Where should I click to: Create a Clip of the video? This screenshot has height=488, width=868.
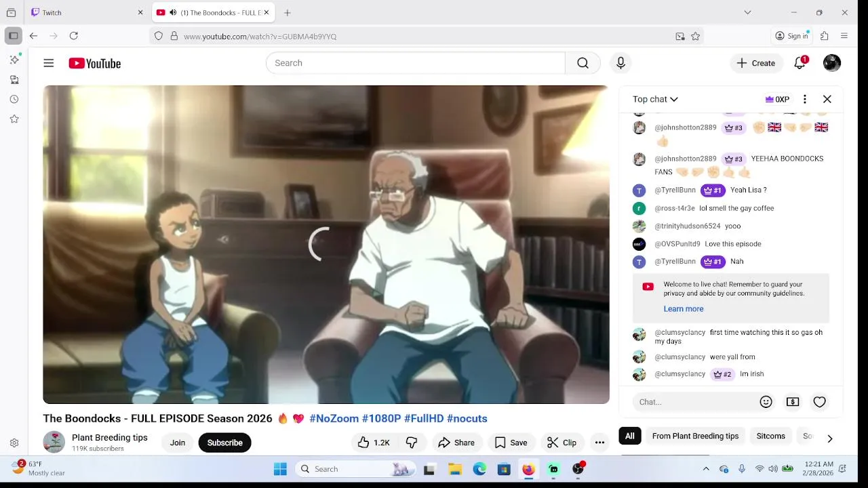tap(561, 443)
